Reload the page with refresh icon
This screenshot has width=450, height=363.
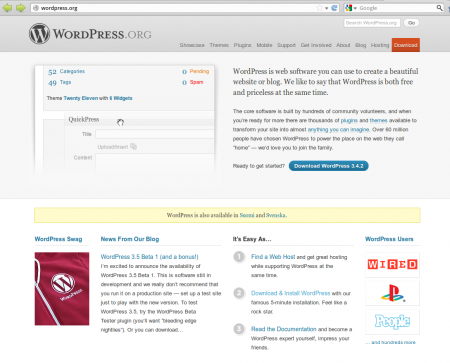(335, 8)
